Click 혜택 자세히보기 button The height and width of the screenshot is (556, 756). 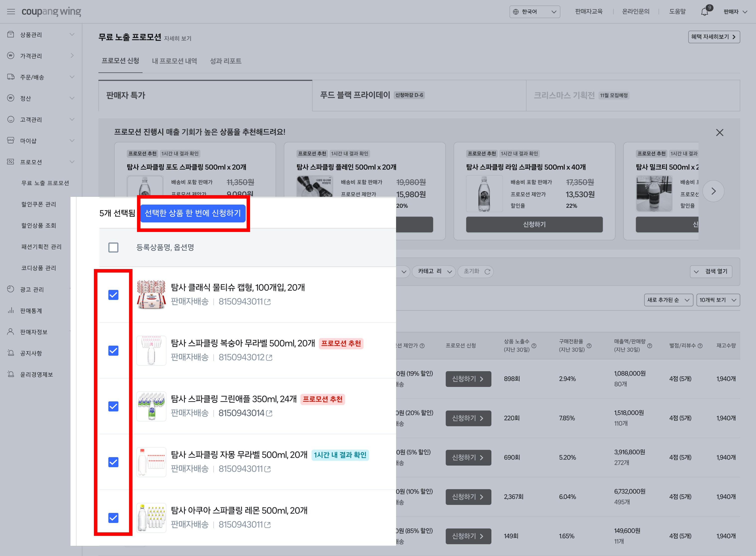tap(714, 37)
